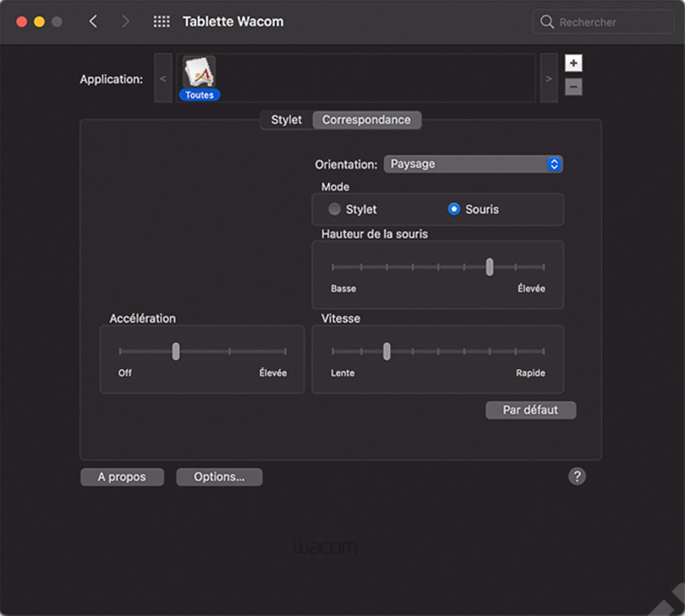The height and width of the screenshot is (616, 685).
Task: Click the Lente label of Vitesse slider
Action: pyautogui.click(x=342, y=373)
